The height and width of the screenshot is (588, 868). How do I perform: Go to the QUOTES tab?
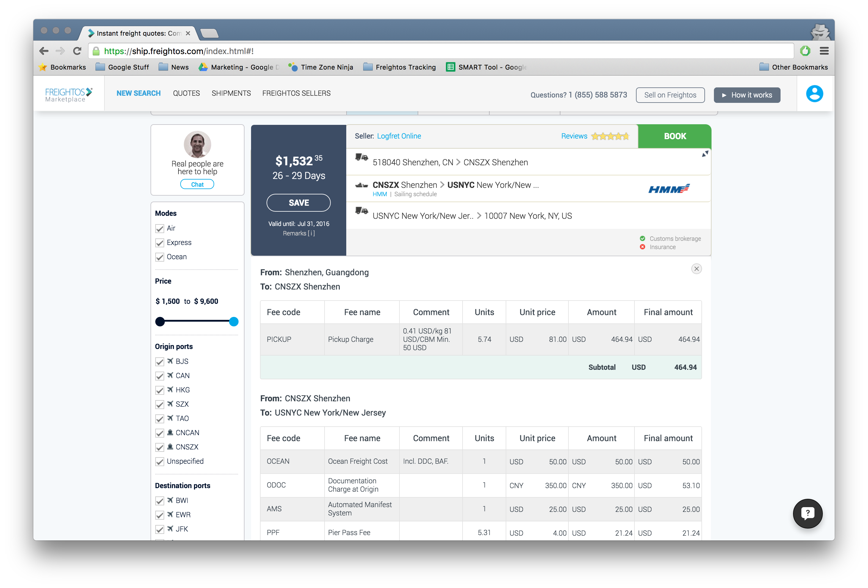point(186,93)
